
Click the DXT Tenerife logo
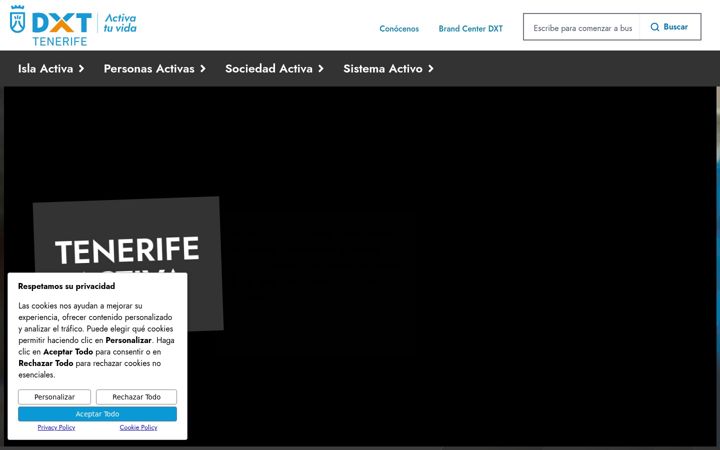click(x=51, y=26)
